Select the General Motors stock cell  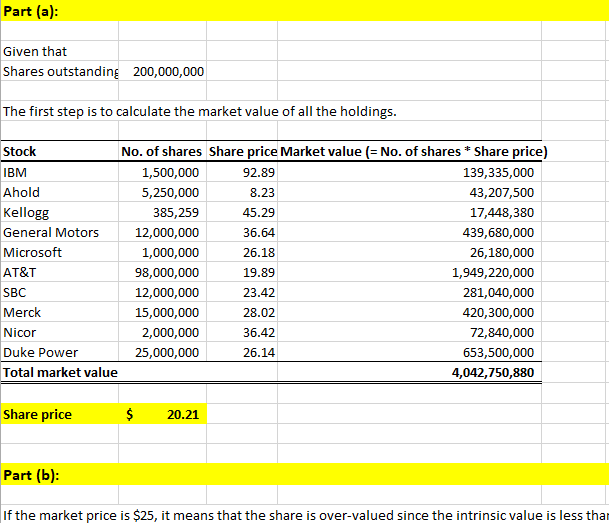point(51,232)
